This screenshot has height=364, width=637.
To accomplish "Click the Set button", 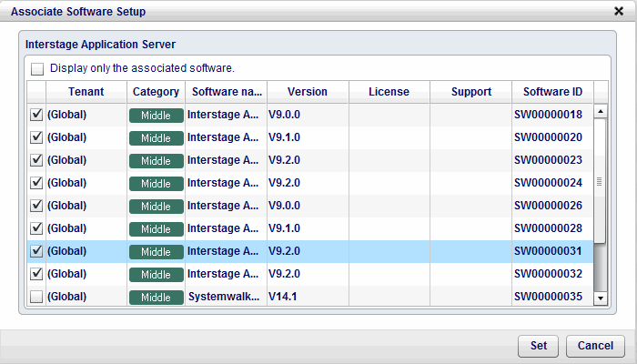I will pos(539,346).
